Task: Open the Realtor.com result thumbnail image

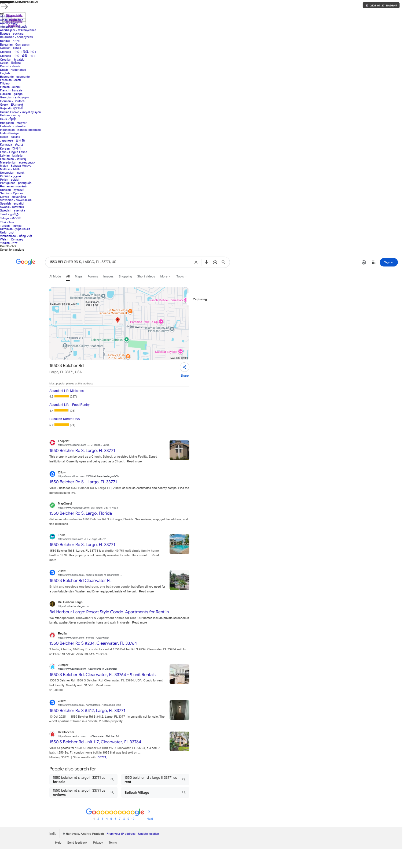Action: click(x=179, y=742)
